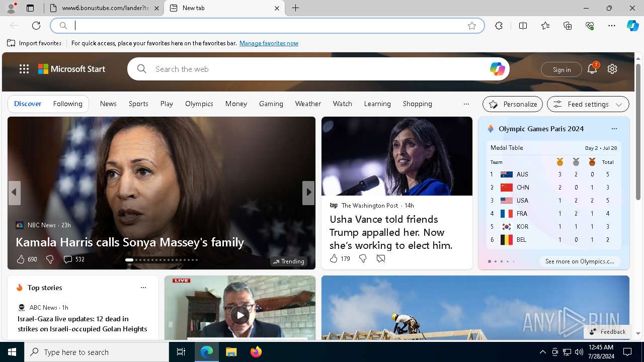The width and height of the screenshot is (644, 362).
Task: Open Collections in the toolbar
Action: tap(568, 26)
